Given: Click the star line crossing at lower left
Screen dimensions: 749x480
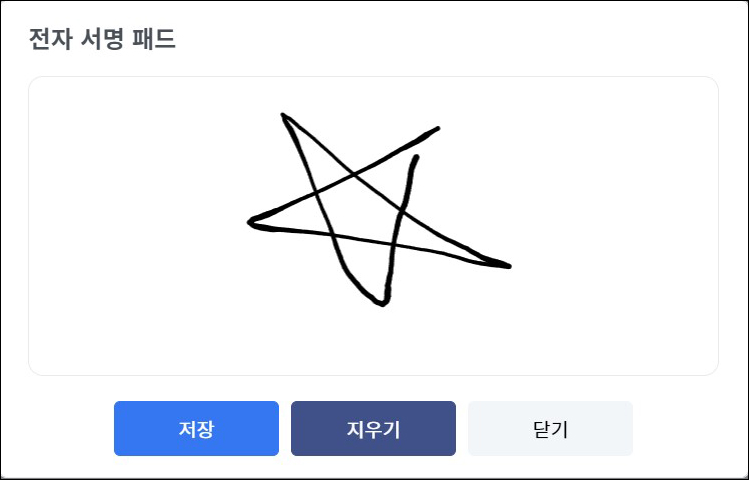Looking at the screenshot, I should click(332, 235).
